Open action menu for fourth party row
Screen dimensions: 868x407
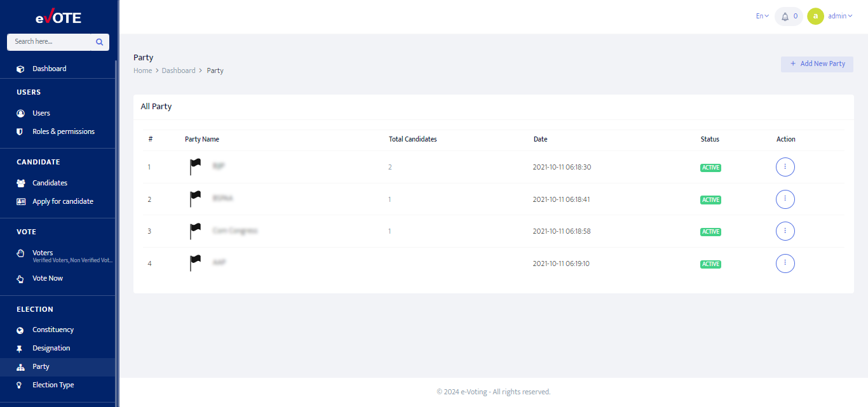click(x=785, y=263)
